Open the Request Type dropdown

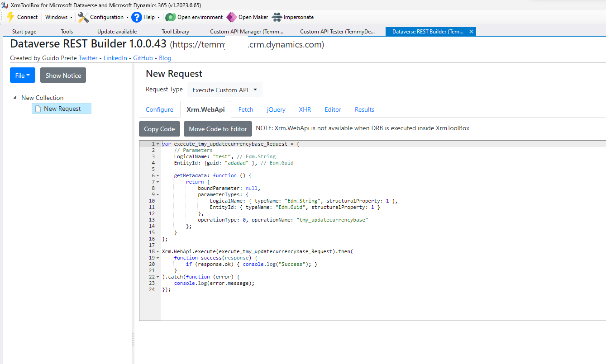pyautogui.click(x=225, y=90)
